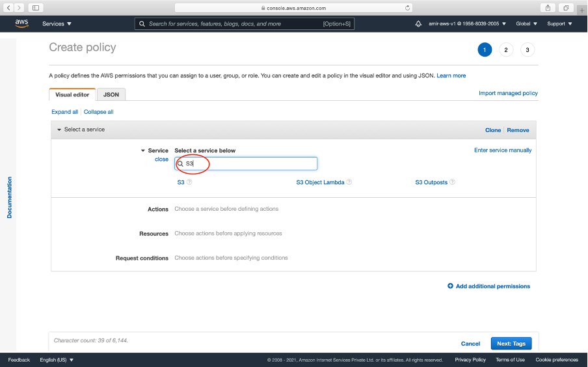Focus the AWS global search field

pos(245,23)
